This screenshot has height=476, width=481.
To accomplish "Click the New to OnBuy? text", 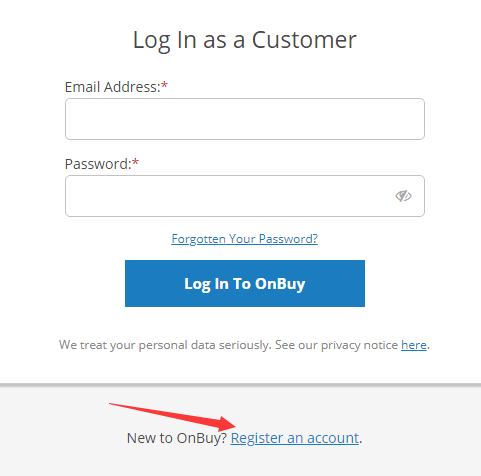I will click(x=177, y=438).
